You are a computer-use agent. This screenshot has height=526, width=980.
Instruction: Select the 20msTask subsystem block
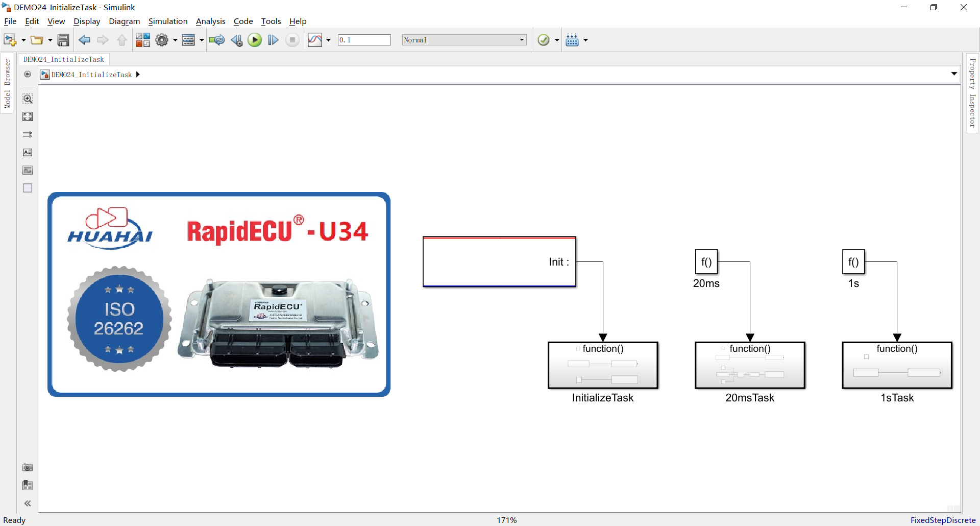750,366
